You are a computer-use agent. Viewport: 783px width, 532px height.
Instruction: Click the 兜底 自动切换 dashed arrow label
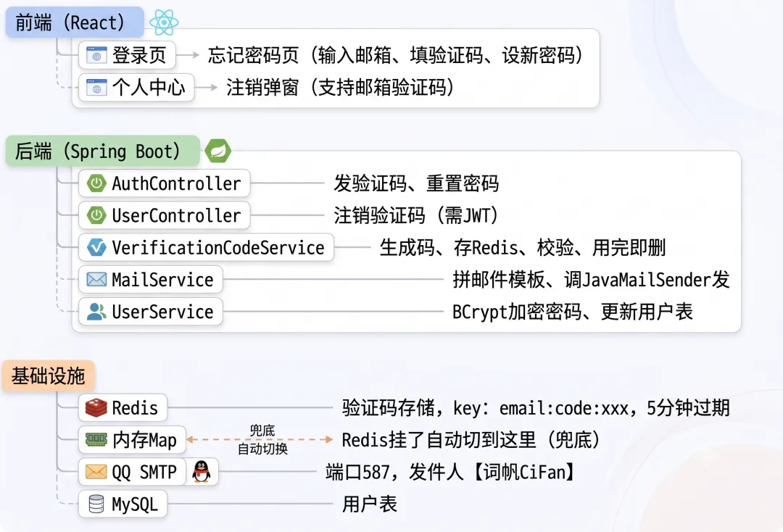(x=262, y=440)
